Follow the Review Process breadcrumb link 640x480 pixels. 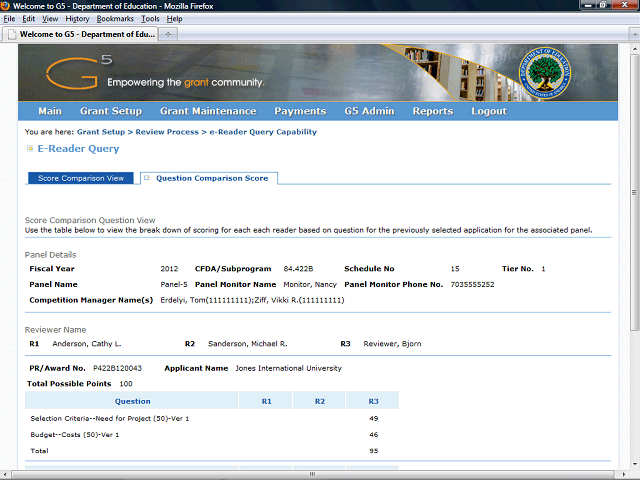point(167,132)
